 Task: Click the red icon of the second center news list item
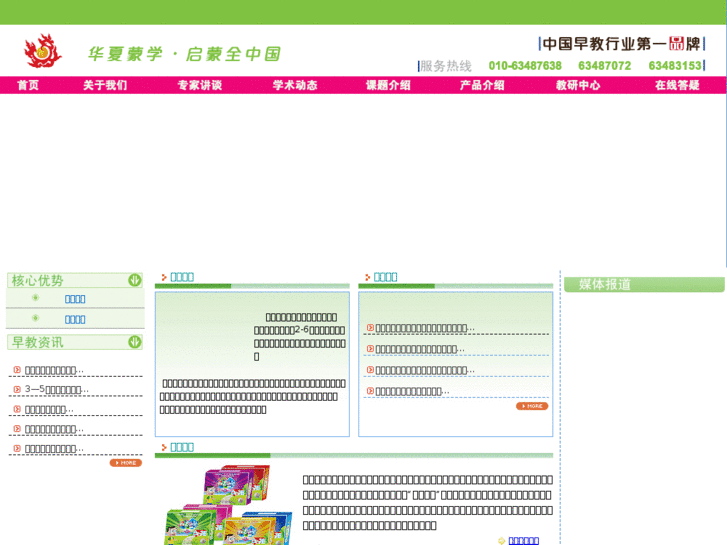coord(370,348)
